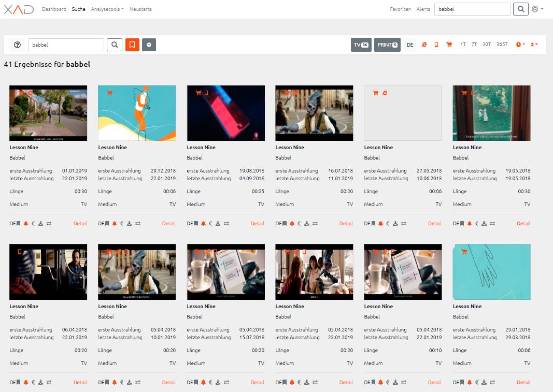
Task: Open Detail for spot first aired 01.01.2019
Action: coord(80,224)
